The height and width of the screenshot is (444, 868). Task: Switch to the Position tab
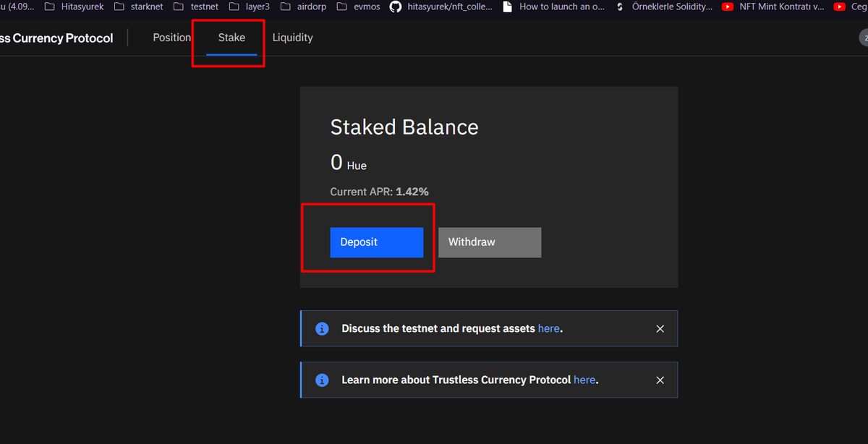[171, 38]
